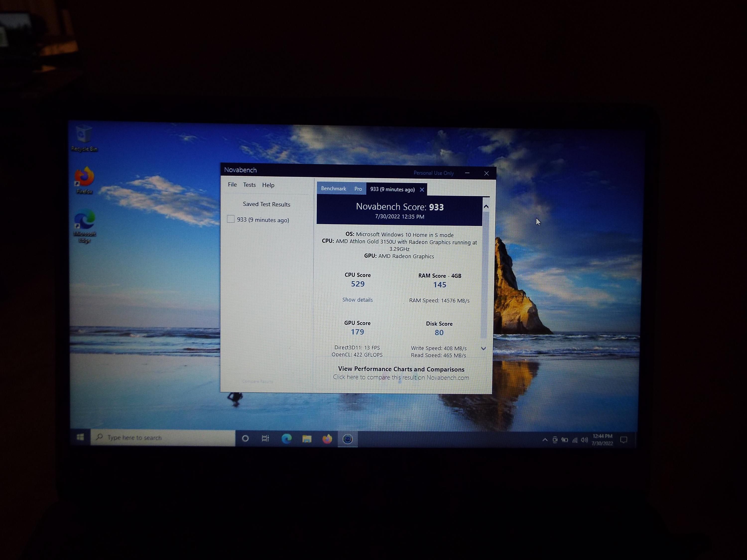747x560 pixels.
Task: Launch Edge from the taskbar
Action: coord(286,439)
